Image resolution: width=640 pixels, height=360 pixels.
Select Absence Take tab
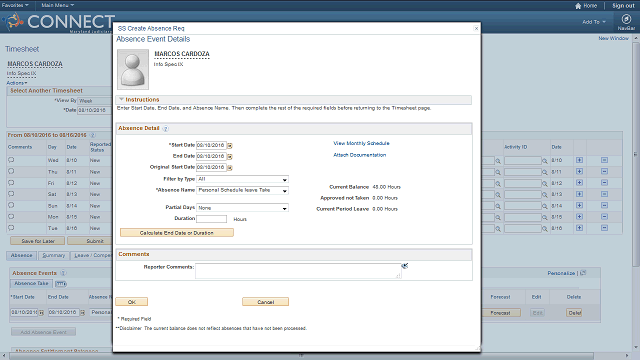pyautogui.click(x=31, y=283)
